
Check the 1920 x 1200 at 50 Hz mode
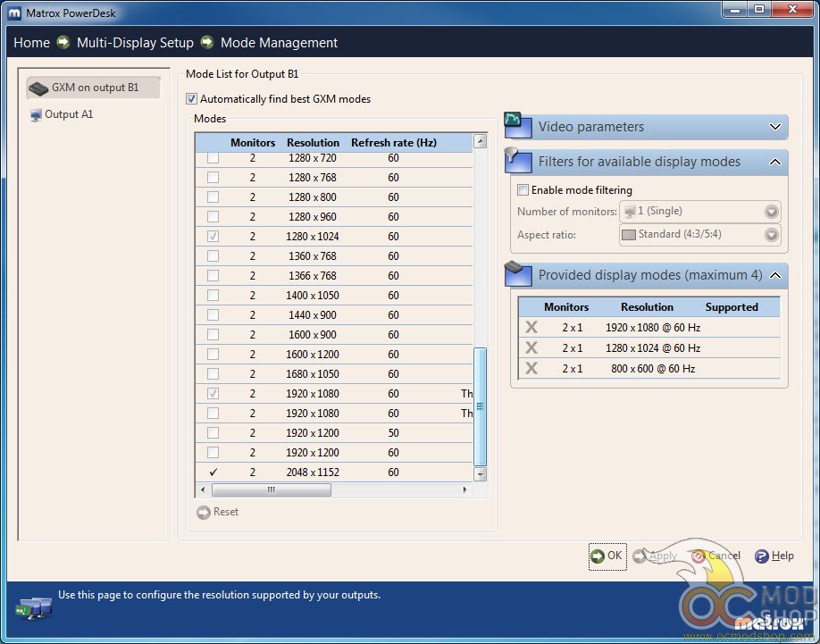[x=213, y=433]
